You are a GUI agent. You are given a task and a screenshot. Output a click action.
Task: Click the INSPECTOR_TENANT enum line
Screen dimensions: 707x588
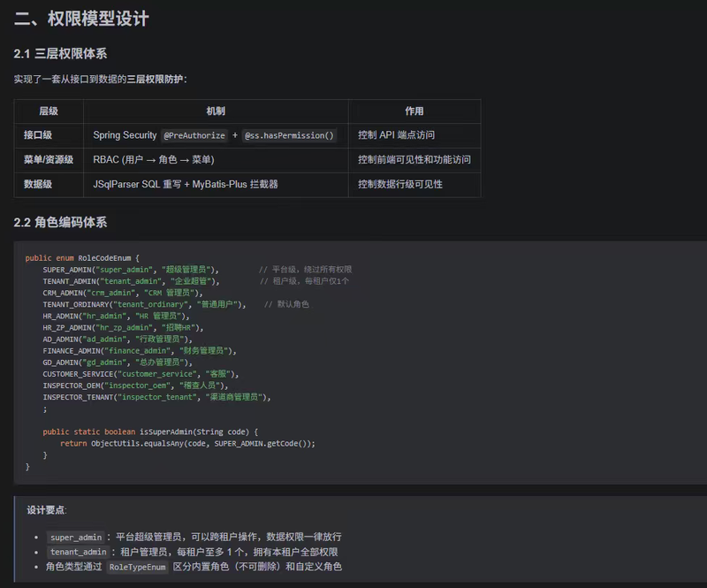click(157, 397)
